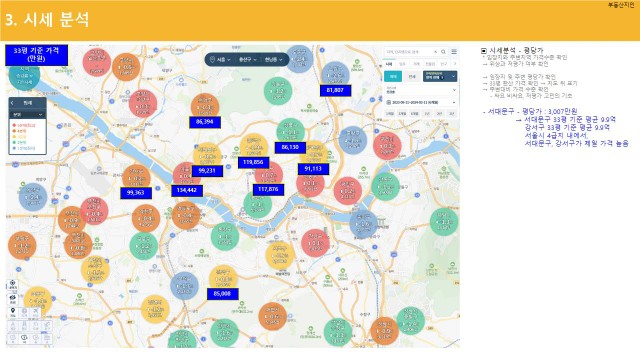The height and width of the screenshot is (360, 640).
Task: Expand the dark blue filter dropdown beside 전세
Action: tap(440, 76)
